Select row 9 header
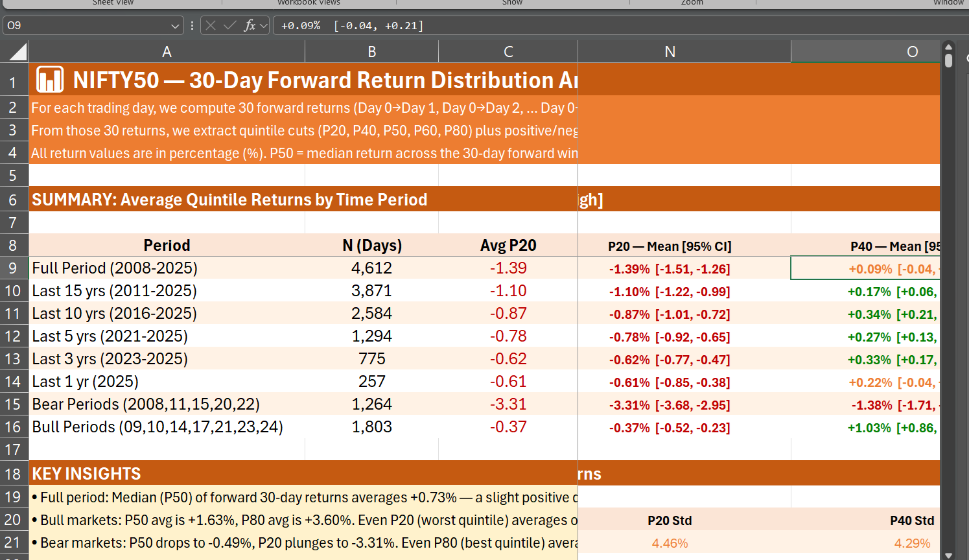The height and width of the screenshot is (560, 969). (13, 268)
